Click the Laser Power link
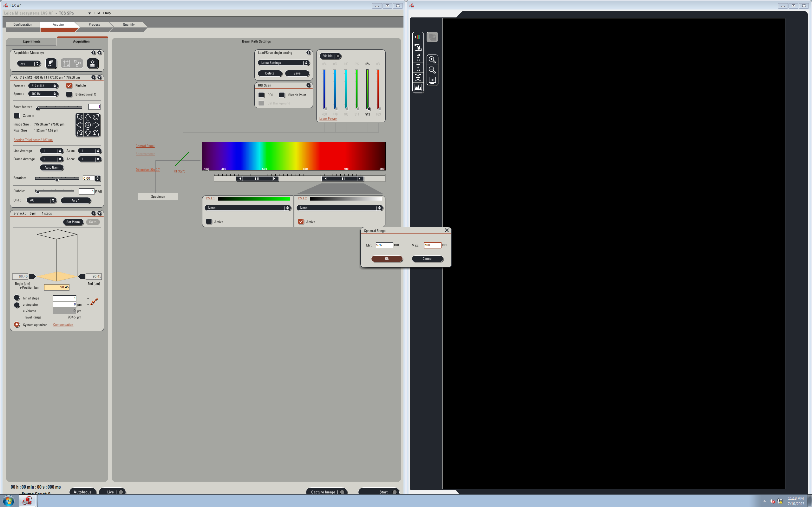Viewport: 812px width, 507px height. 328,119
